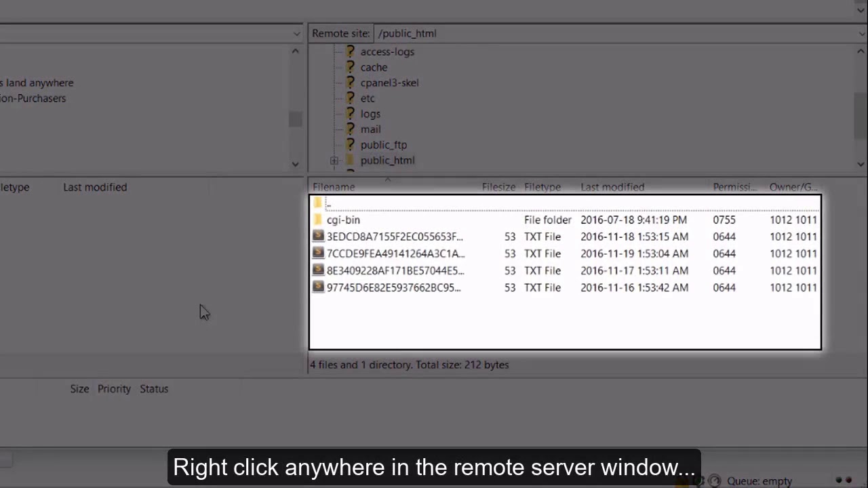Sort remote files by Owner/Group column
The height and width of the screenshot is (488, 868).
click(793, 187)
